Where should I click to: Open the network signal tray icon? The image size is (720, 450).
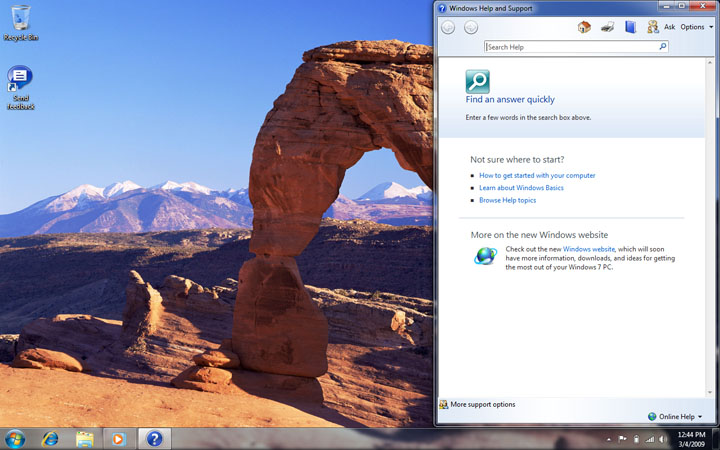[x=650, y=439]
